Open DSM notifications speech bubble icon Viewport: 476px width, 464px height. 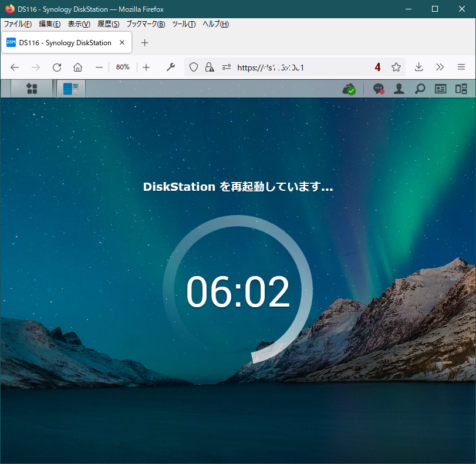379,89
